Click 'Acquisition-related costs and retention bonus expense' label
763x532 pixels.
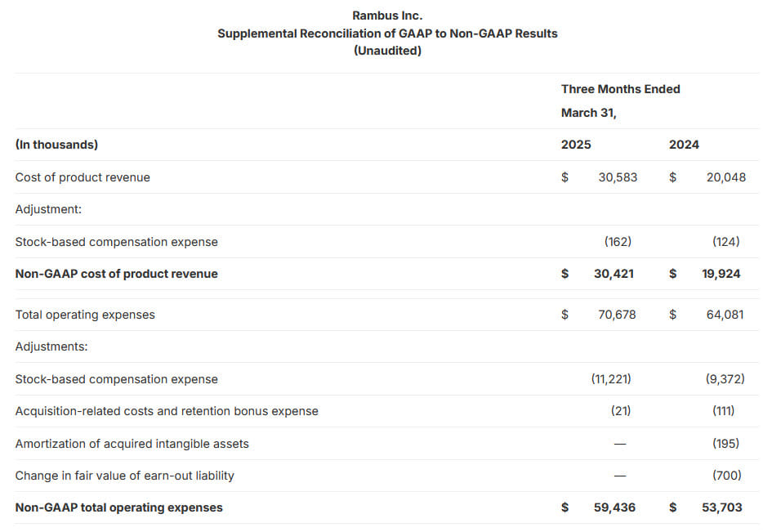click(x=167, y=411)
